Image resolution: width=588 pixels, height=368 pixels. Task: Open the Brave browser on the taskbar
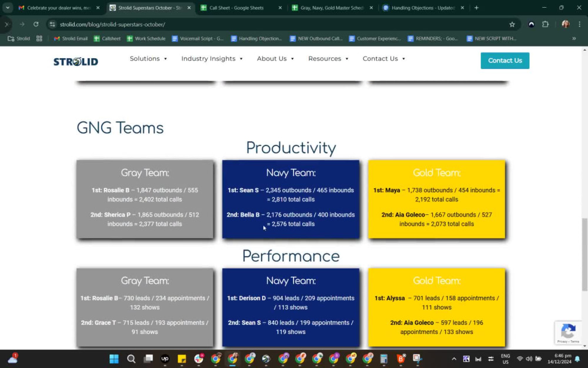coord(401,359)
